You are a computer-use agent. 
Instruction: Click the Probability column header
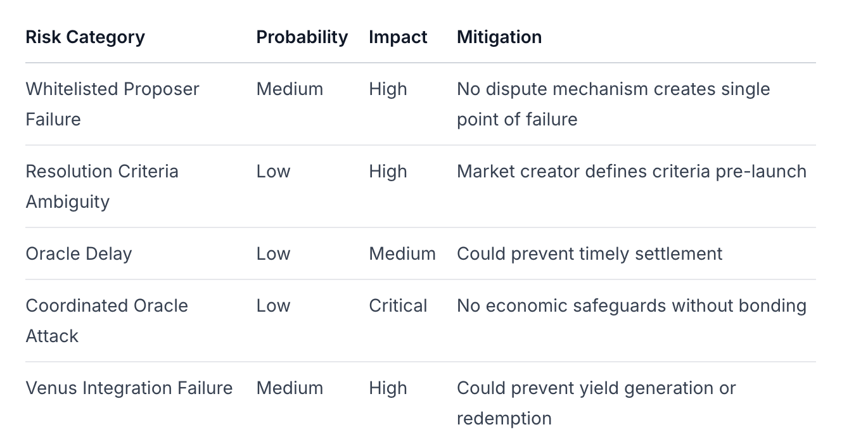point(302,37)
